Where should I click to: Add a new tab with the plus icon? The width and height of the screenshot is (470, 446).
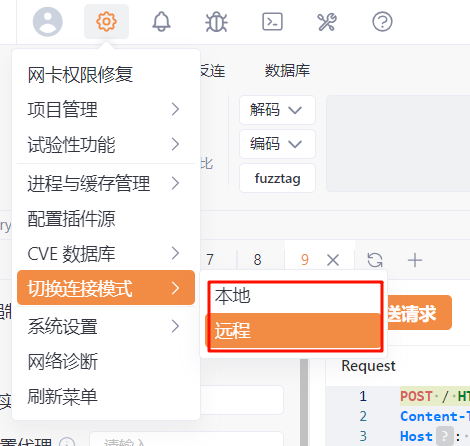[415, 260]
